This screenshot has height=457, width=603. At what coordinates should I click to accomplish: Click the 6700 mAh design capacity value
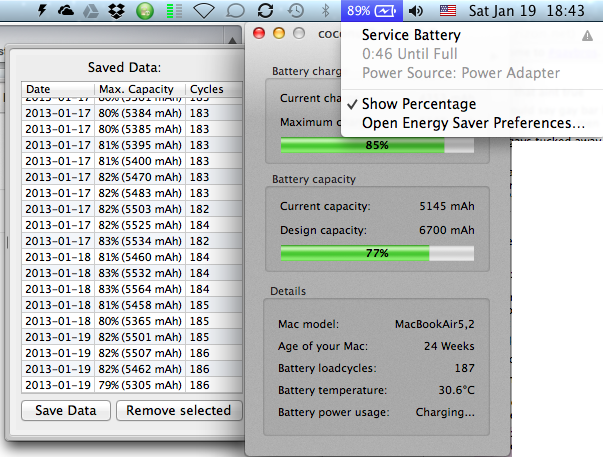pos(447,230)
